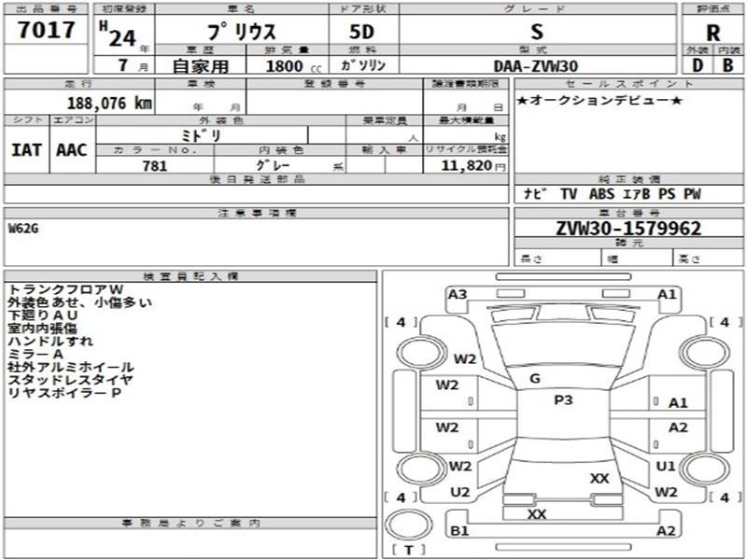This screenshot has height=560, width=747.
Task: Click the model code DAA-ZVW30
Action: point(536,66)
